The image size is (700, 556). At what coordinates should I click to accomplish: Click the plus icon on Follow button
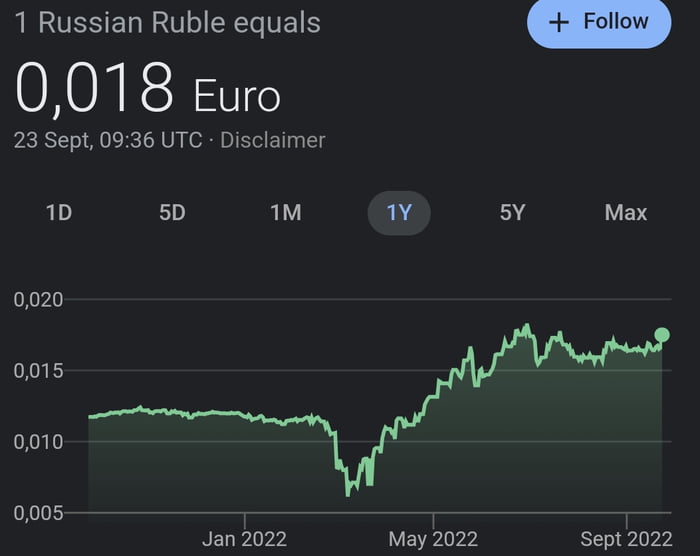point(560,22)
